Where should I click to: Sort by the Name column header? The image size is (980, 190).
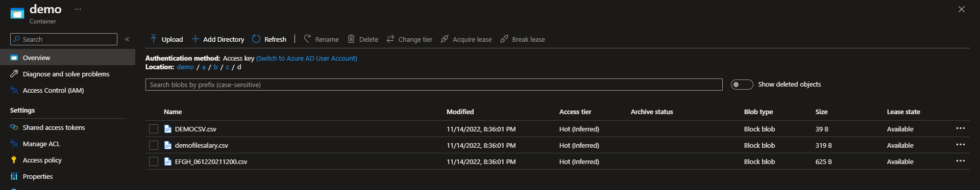click(173, 112)
